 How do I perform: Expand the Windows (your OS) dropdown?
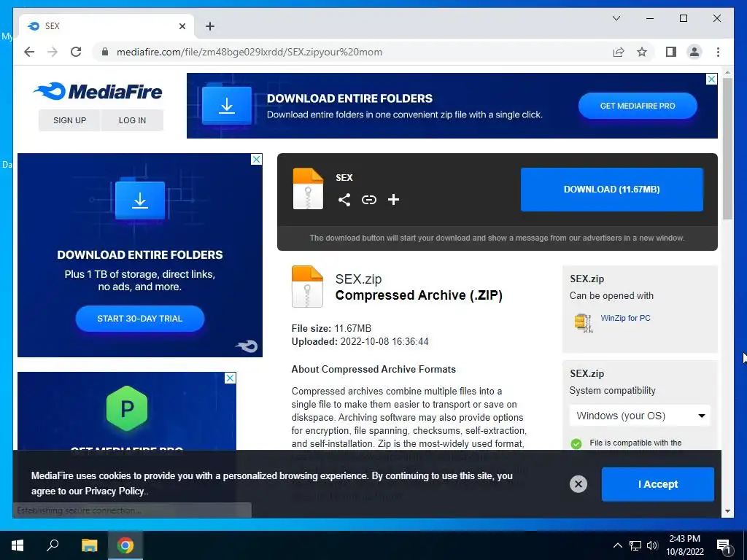tap(640, 416)
